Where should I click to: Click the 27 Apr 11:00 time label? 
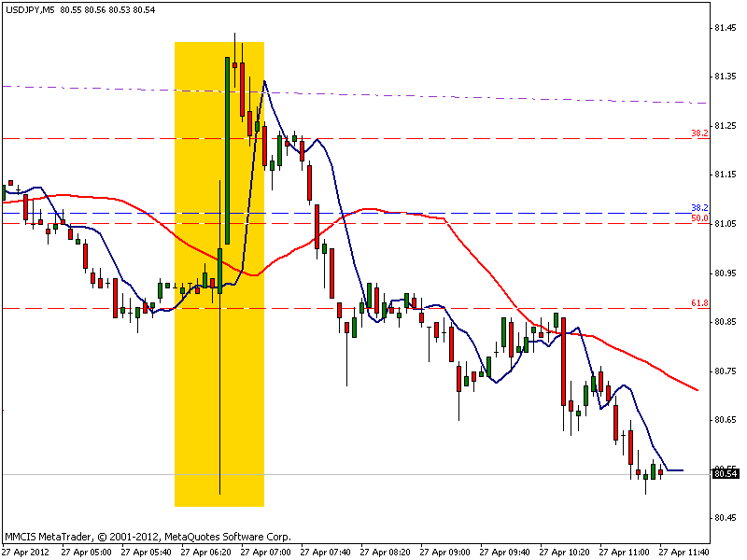tap(624, 553)
